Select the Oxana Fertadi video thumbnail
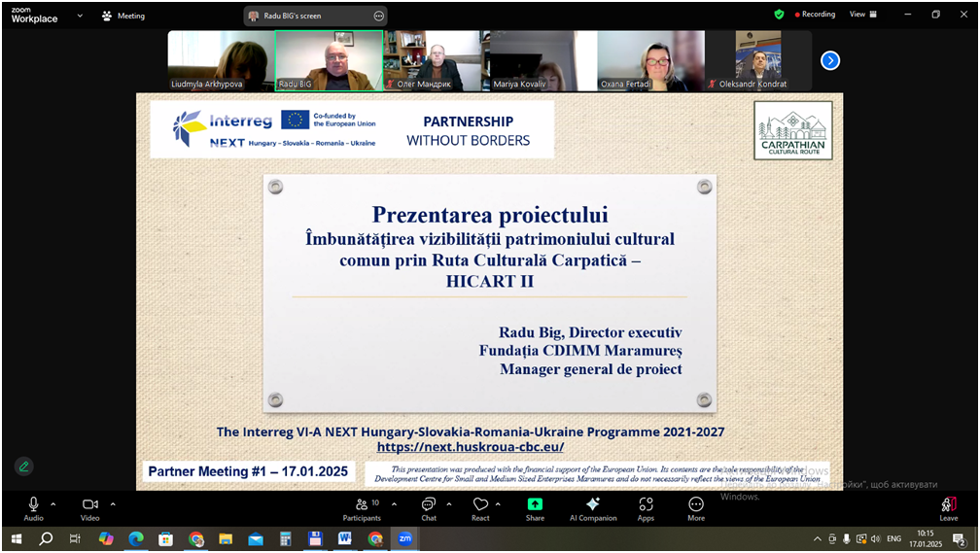The image size is (980, 553). coord(650,60)
